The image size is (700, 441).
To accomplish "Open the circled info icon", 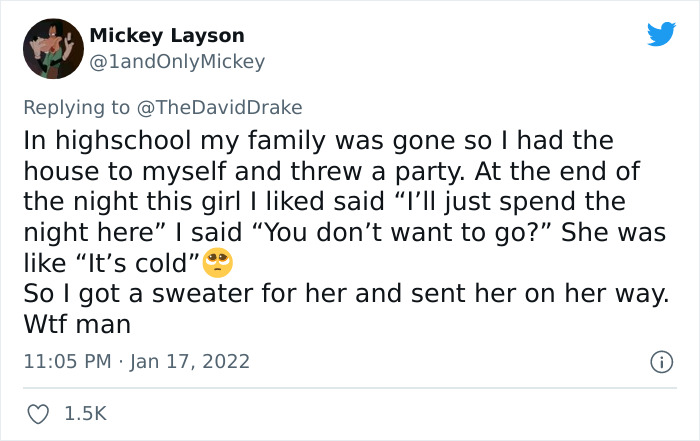I will coord(660,361).
